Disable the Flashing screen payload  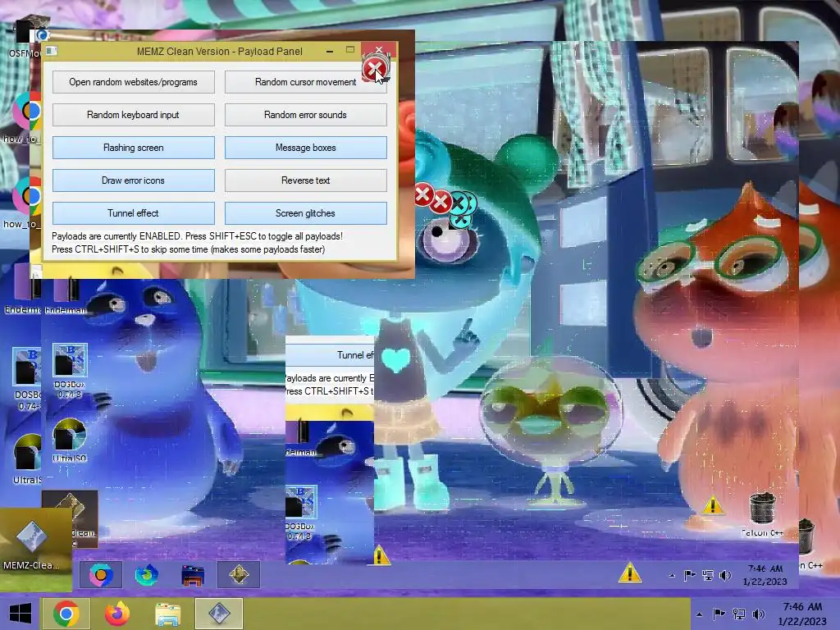pos(134,148)
